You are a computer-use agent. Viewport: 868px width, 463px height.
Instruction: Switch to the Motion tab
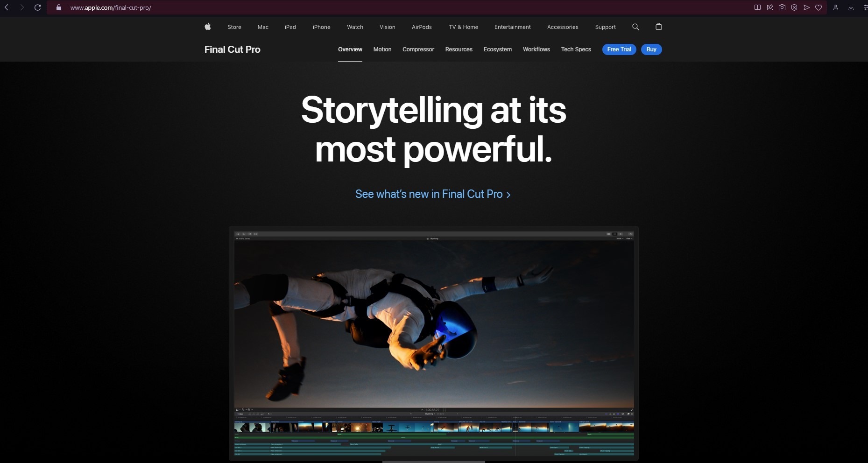(x=382, y=49)
